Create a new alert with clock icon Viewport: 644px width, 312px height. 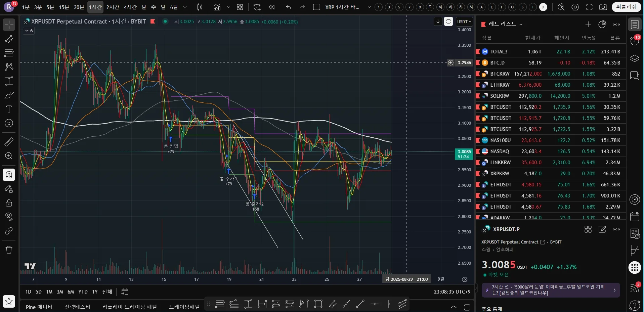point(257,7)
